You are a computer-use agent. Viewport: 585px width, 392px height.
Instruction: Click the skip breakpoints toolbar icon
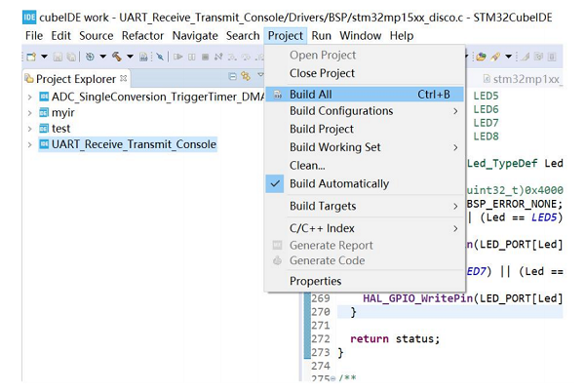point(160,57)
